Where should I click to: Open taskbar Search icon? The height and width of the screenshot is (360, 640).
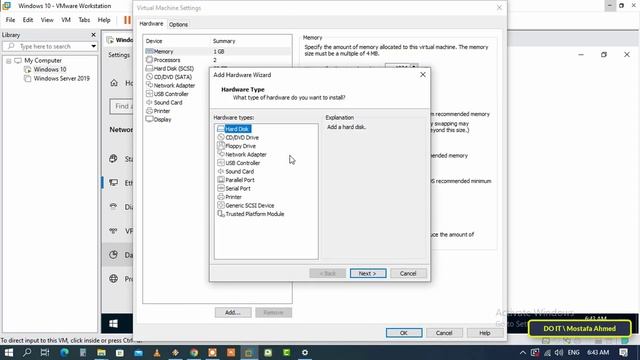pos(27,353)
